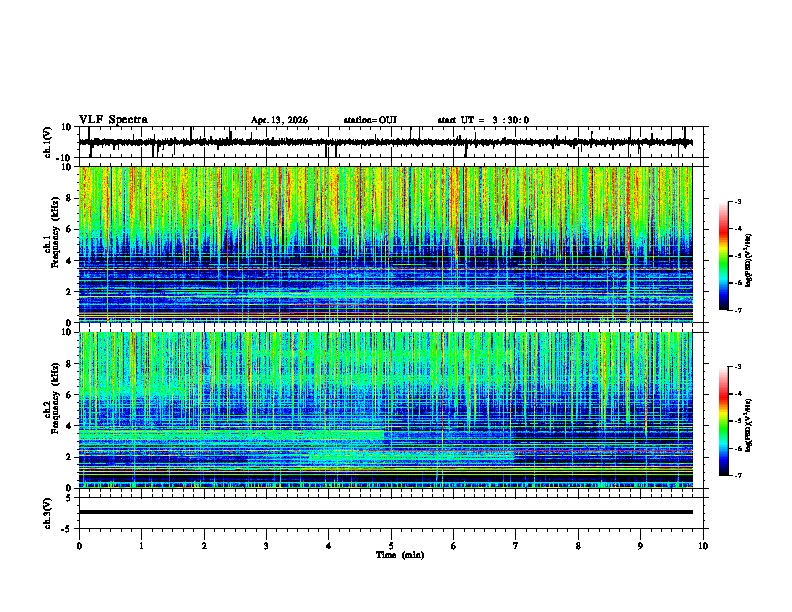This screenshot has width=792, height=612.
Task: Click time axis tick label "4"
Action: (x=328, y=546)
